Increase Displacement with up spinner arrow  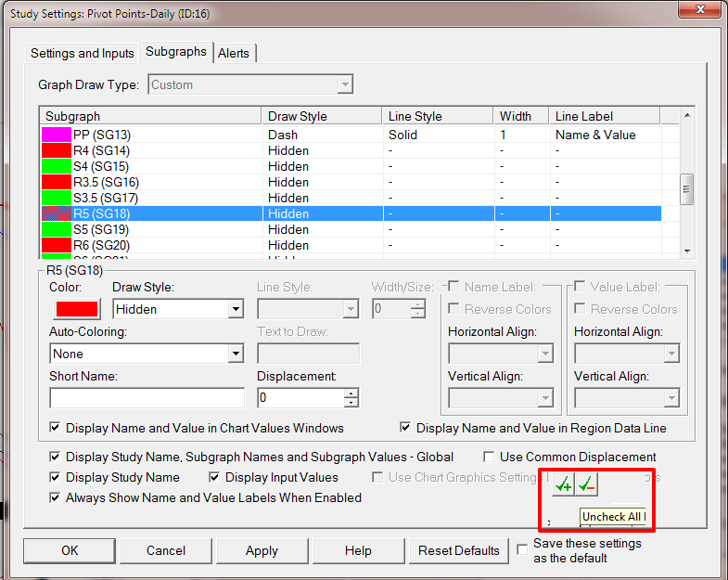pyautogui.click(x=351, y=393)
